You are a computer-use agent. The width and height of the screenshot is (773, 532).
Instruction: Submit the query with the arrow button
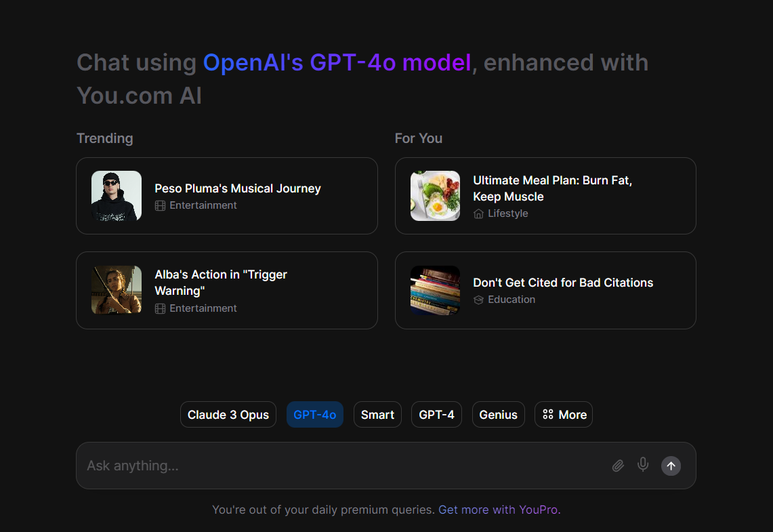(671, 466)
